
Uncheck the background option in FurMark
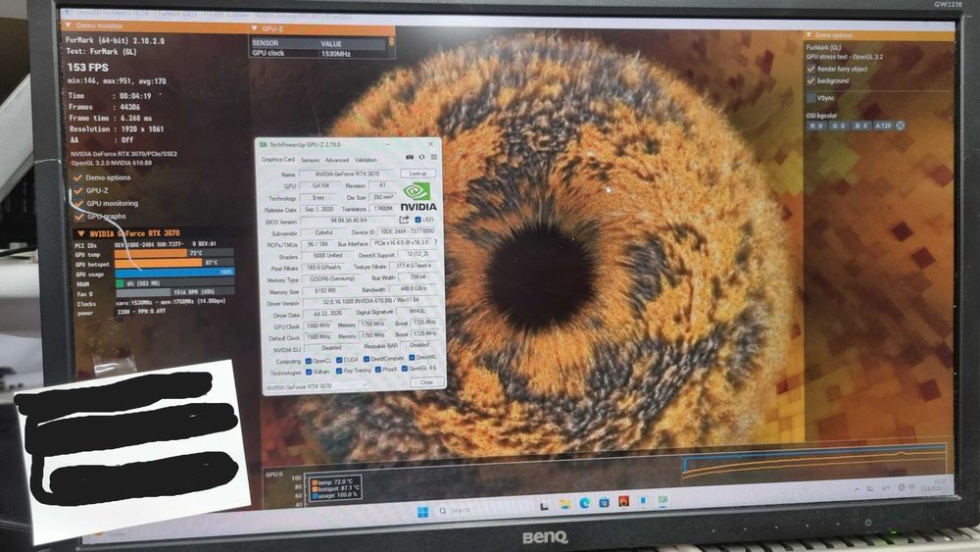point(810,80)
